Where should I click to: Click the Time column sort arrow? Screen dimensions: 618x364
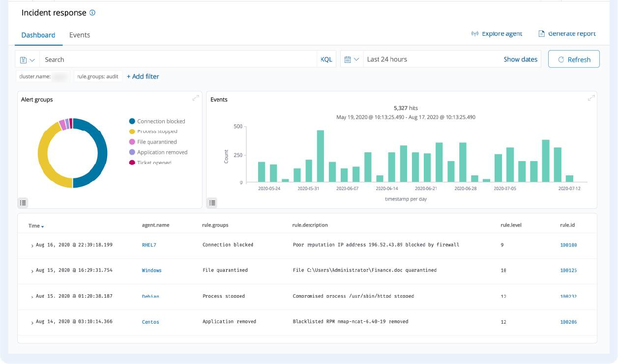click(x=43, y=226)
